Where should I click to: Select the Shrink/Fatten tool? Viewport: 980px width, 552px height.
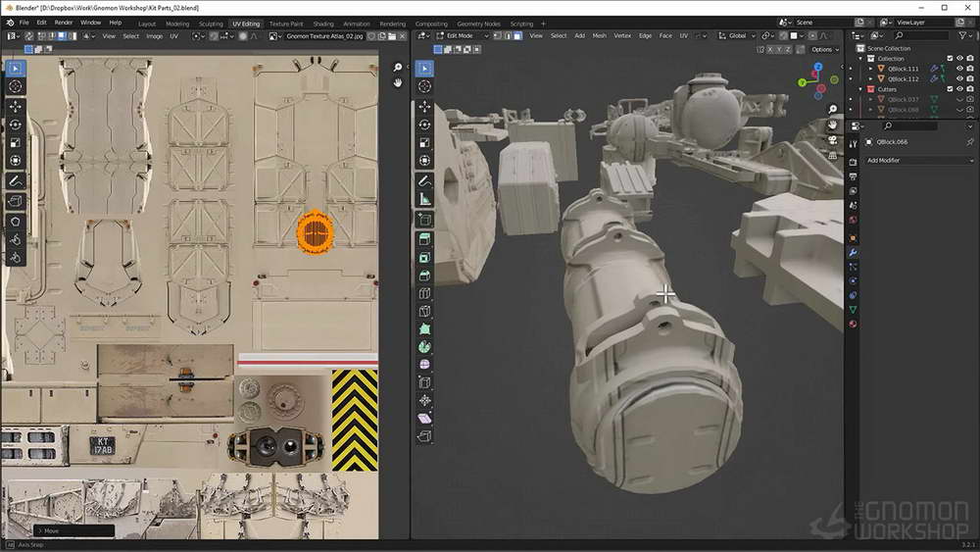pyautogui.click(x=424, y=401)
